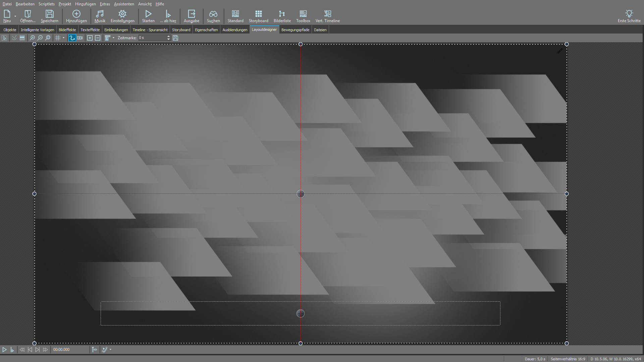644x362 pixels.
Task: Open the alignment options dropdown arrow
Action: 113,38
